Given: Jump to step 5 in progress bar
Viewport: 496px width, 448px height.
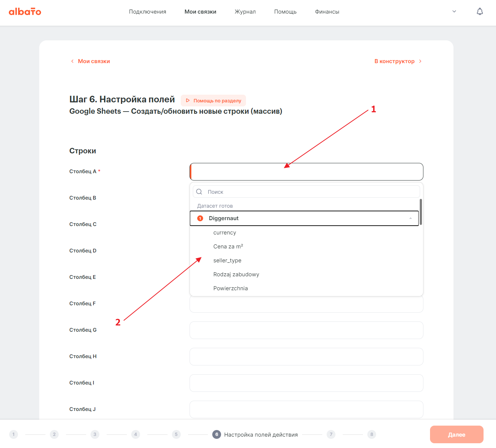Looking at the screenshot, I should tap(176, 434).
